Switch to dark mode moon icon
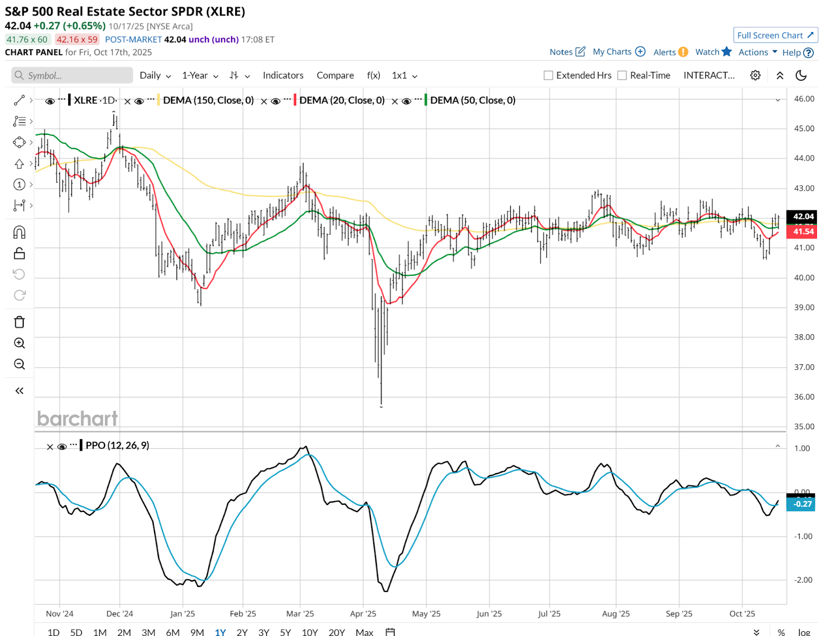 801,76
